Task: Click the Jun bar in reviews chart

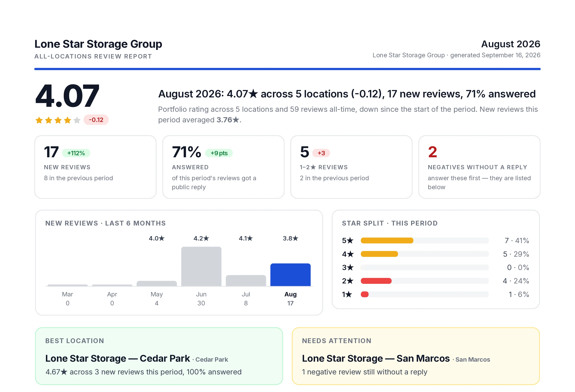Action: (x=201, y=266)
